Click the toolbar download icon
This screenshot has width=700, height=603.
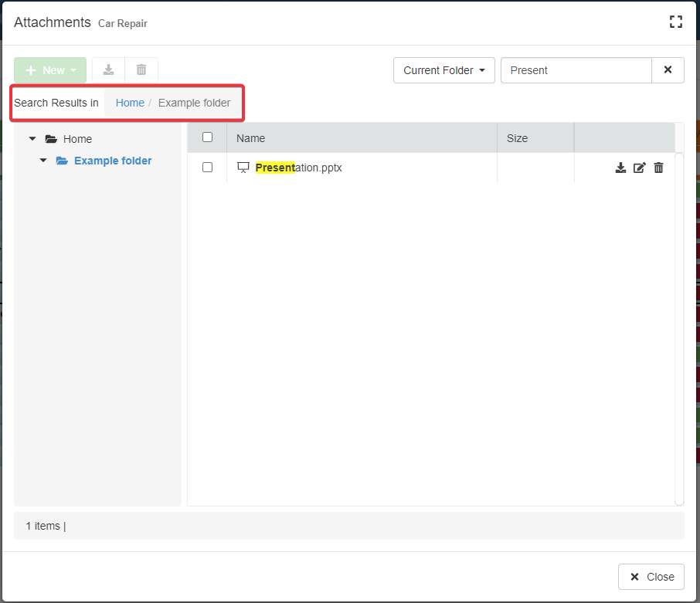(109, 70)
